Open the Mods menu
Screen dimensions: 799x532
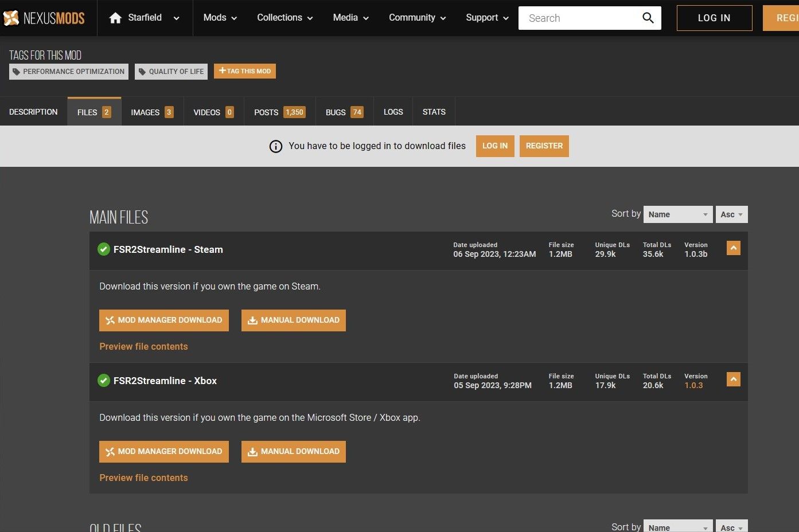point(220,18)
